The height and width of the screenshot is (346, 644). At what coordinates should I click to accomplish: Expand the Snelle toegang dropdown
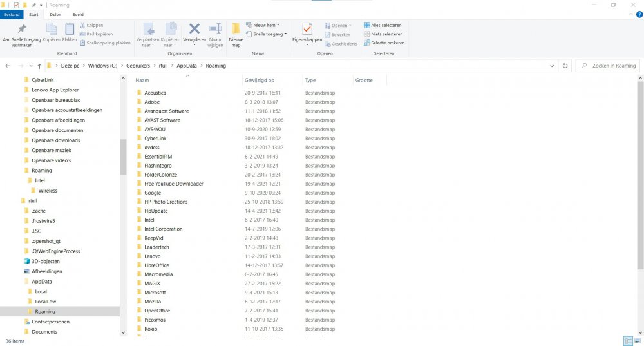coord(269,34)
